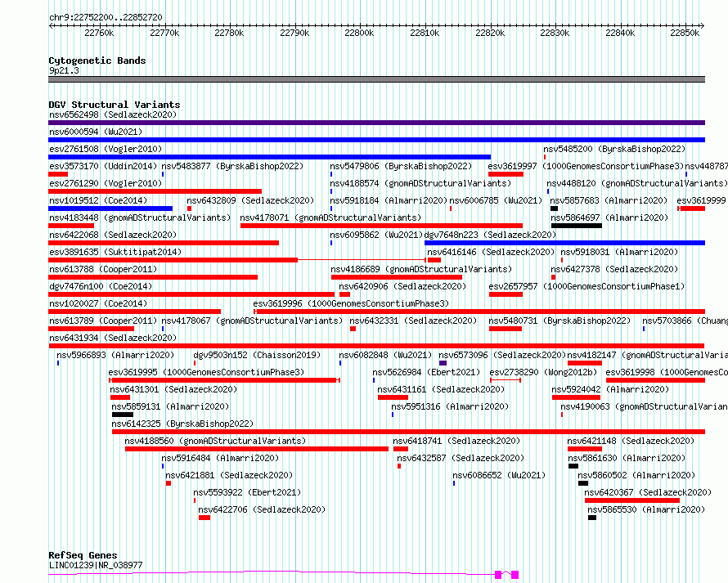Open nsv6422068 (Sedlazeck2020) variant
Screen dimensions: 728x583
(x=113, y=235)
